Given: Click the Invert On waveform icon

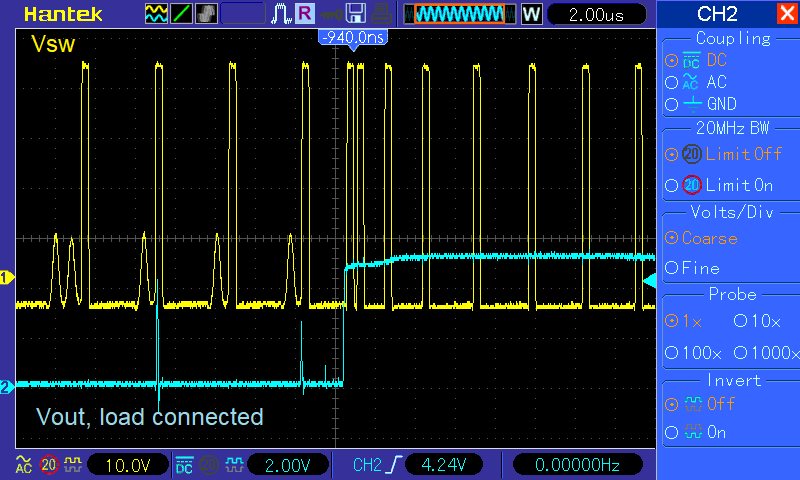Looking at the screenshot, I should 693,433.
